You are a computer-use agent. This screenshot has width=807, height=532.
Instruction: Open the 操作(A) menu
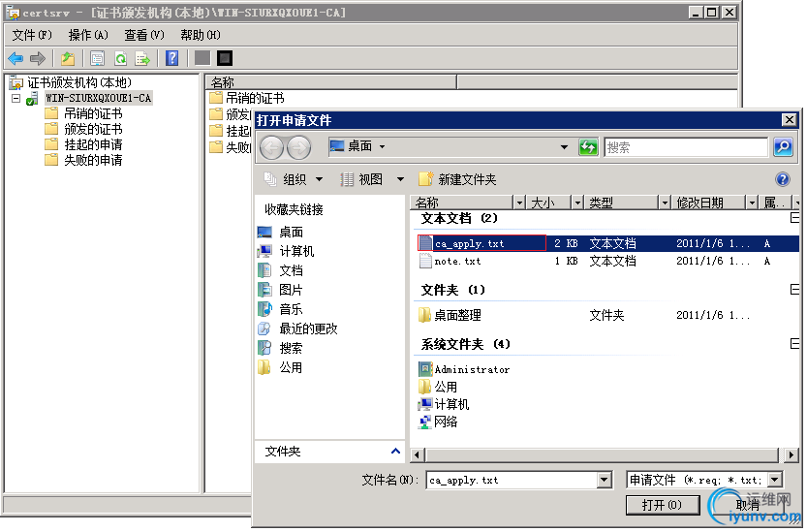(88, 35)
